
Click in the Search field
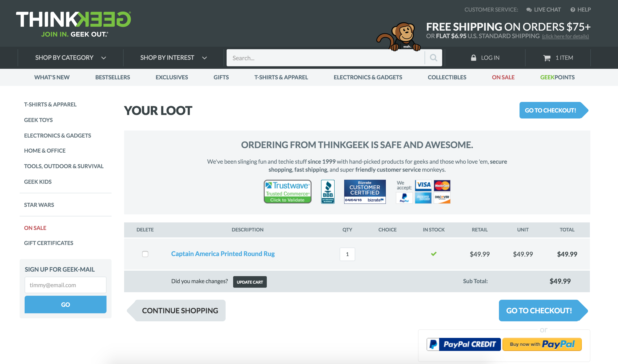(326, 58)
